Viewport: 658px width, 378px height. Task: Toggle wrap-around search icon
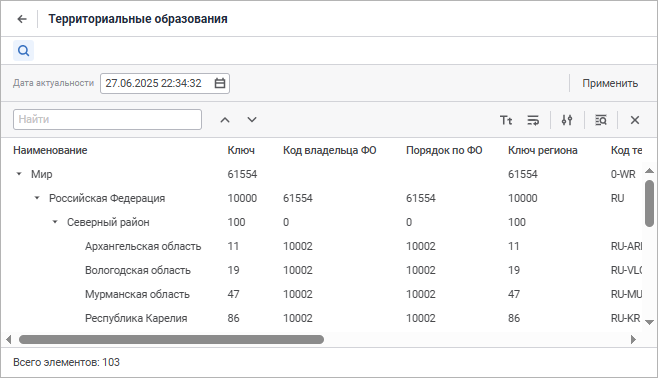click(x=533, y=120)
